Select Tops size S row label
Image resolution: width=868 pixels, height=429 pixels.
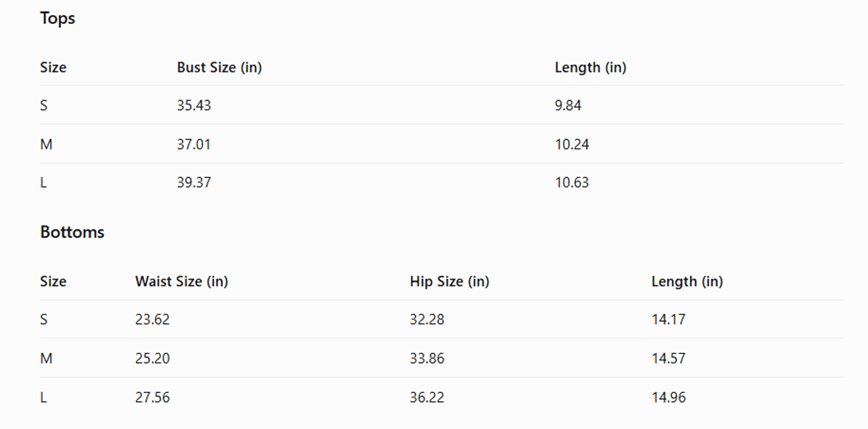pyautogui.click(x=44, y=106)
